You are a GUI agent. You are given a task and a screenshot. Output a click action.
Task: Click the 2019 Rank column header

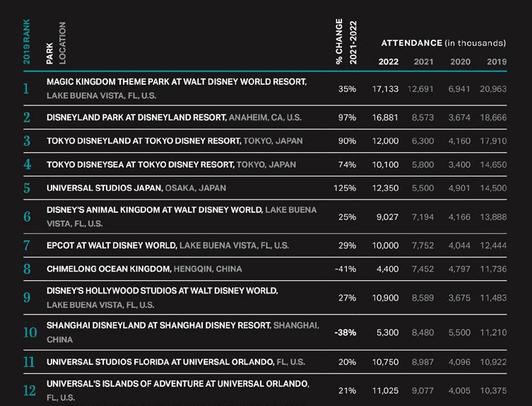point(27,45)
